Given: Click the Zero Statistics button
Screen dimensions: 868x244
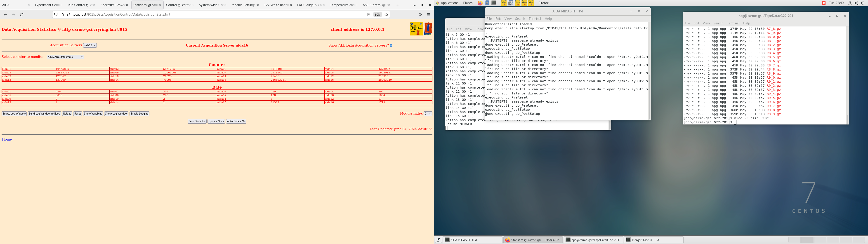Looking at the screenshot, I should point(197,121).
